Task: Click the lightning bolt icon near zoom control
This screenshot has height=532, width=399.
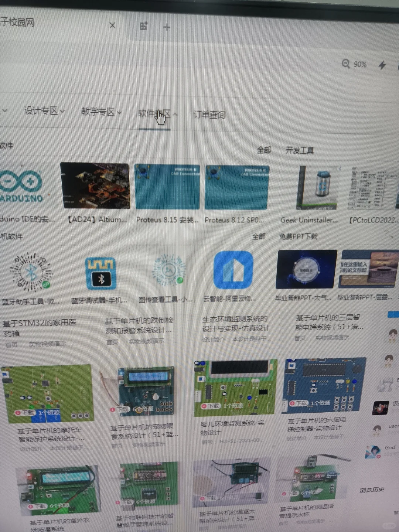Action: 382,65
